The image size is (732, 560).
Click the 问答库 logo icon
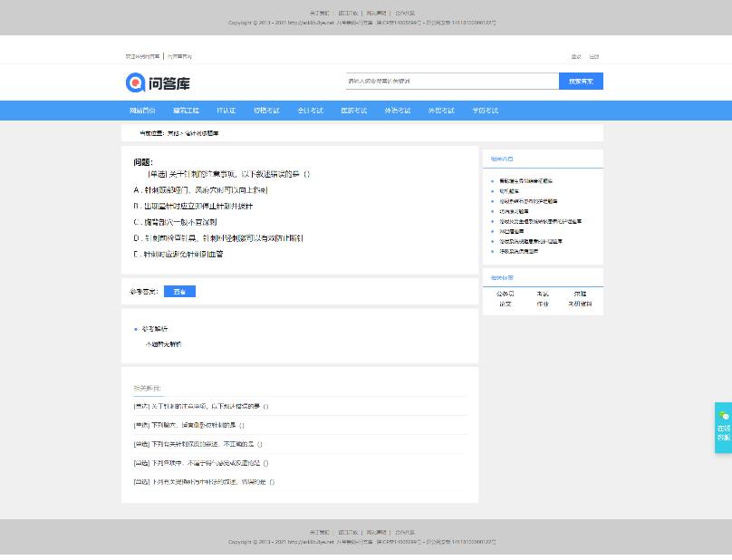point(136,83)
